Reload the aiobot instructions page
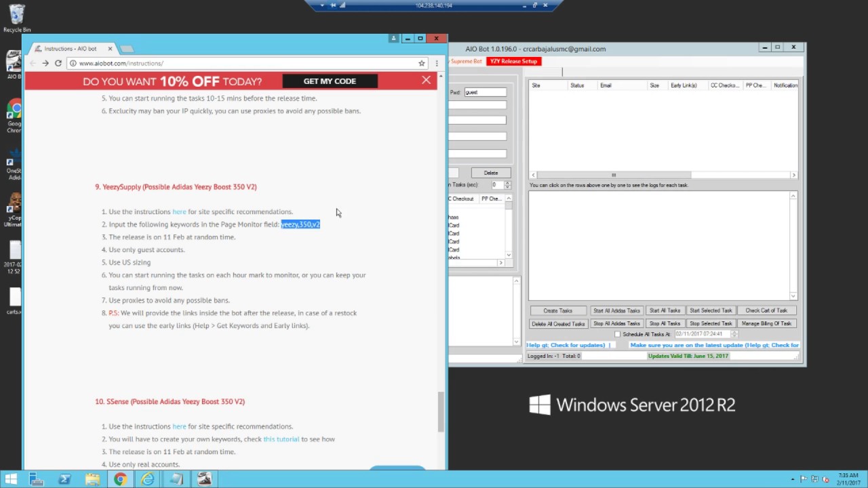This screenshot has height=488, width=868. point(58,63)
